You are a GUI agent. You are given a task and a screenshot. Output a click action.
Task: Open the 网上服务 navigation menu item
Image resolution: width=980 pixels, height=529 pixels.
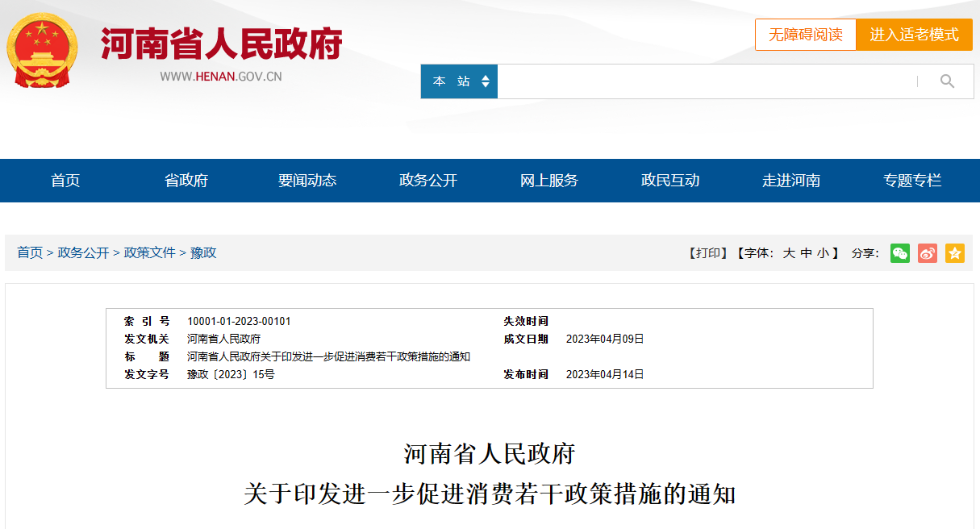coord(549,181)
